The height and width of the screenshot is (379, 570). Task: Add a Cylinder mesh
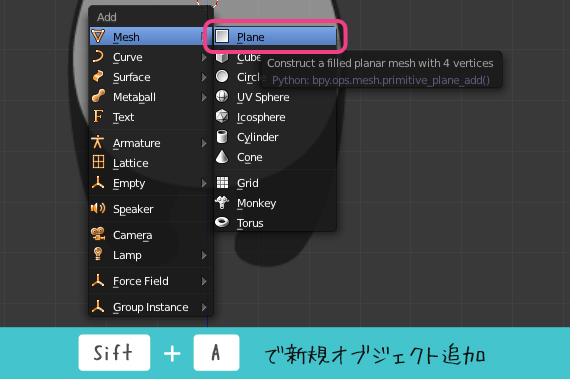275,137
